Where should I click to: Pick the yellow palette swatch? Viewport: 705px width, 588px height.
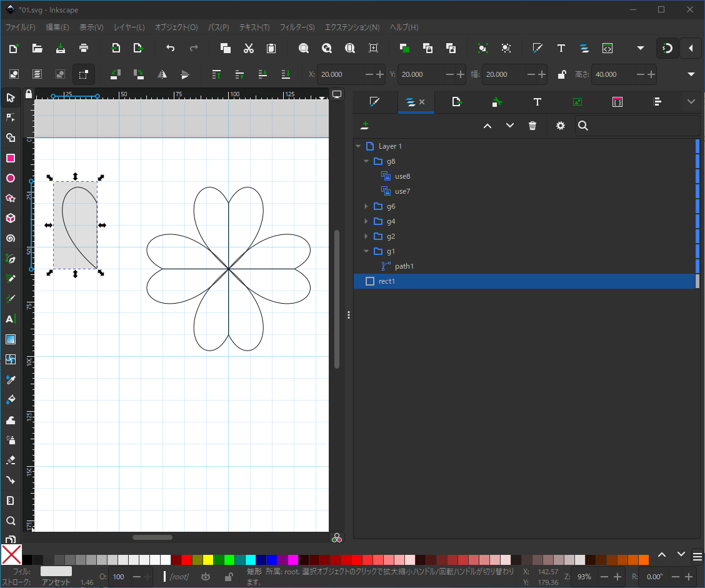(x=207, y=560)
